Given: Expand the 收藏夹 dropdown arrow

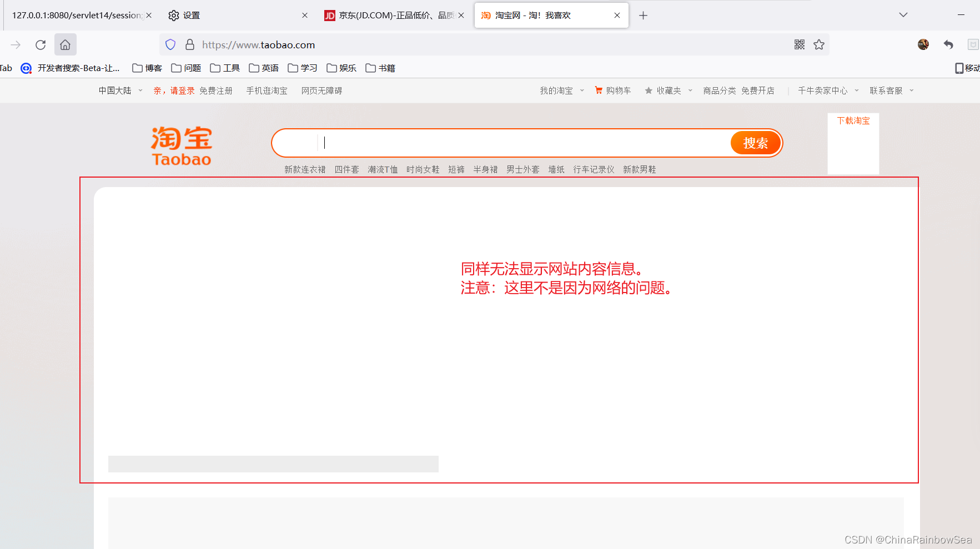Looking at the screenshot, I should coord(690,90).
